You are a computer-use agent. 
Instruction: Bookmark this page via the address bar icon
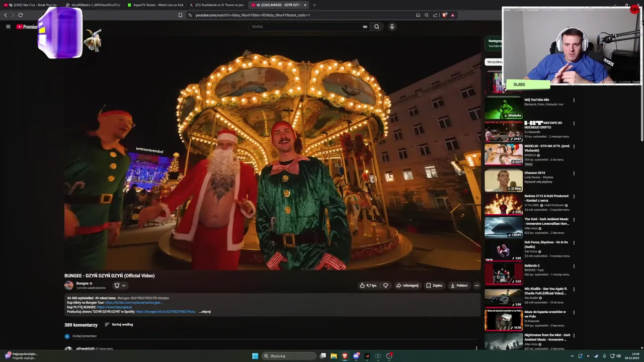180,15
